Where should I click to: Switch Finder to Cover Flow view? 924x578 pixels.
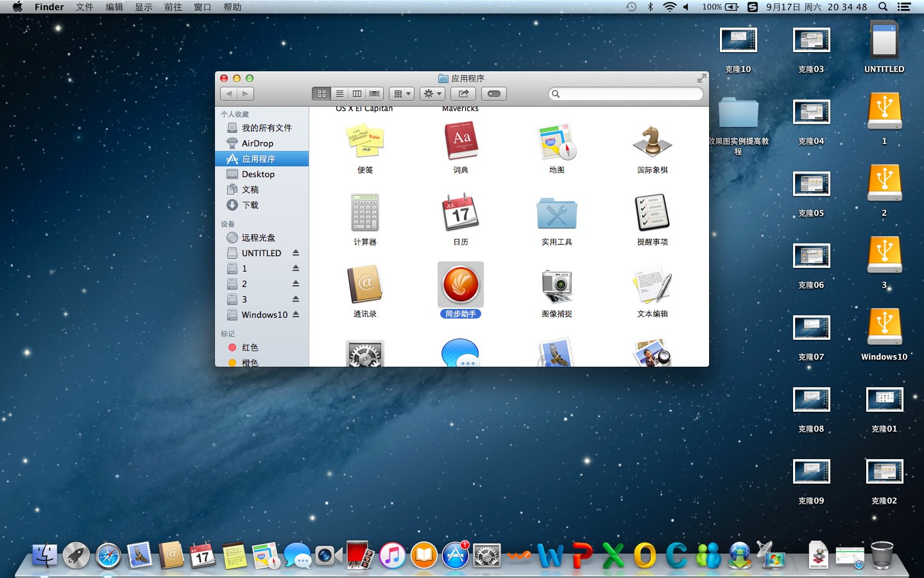(375, 94)
